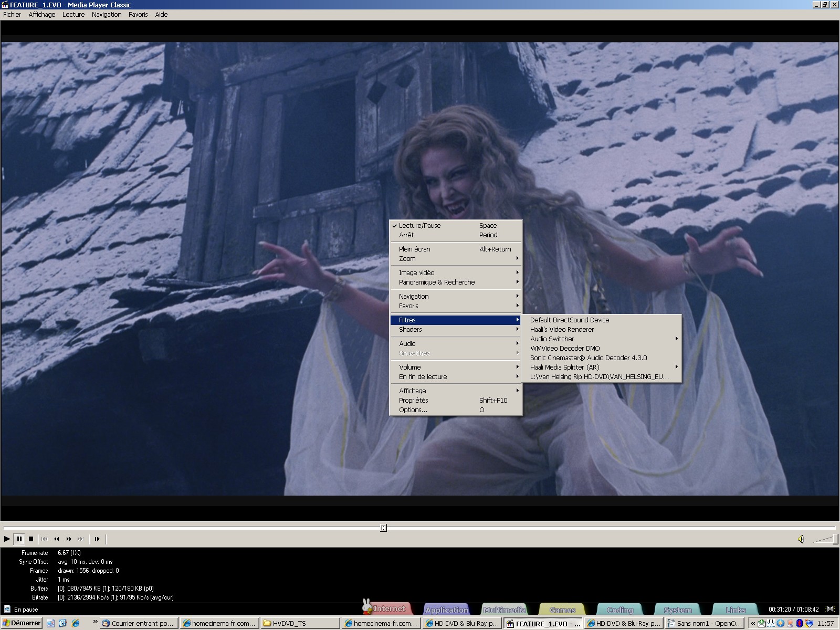Expand the Audio submenu
The height and width of the screenshot is (630, 840).
tap(456, 343)
